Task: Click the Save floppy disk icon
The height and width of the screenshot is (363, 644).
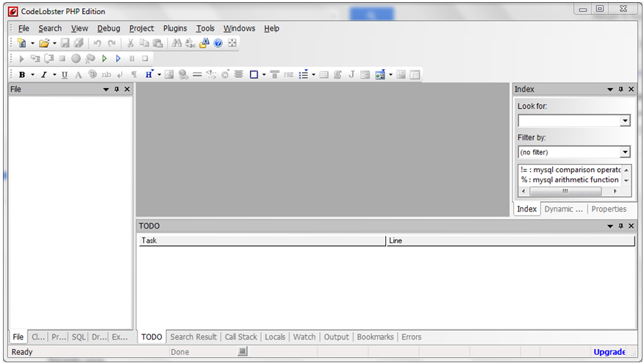Action: click(x=65, y=43)
